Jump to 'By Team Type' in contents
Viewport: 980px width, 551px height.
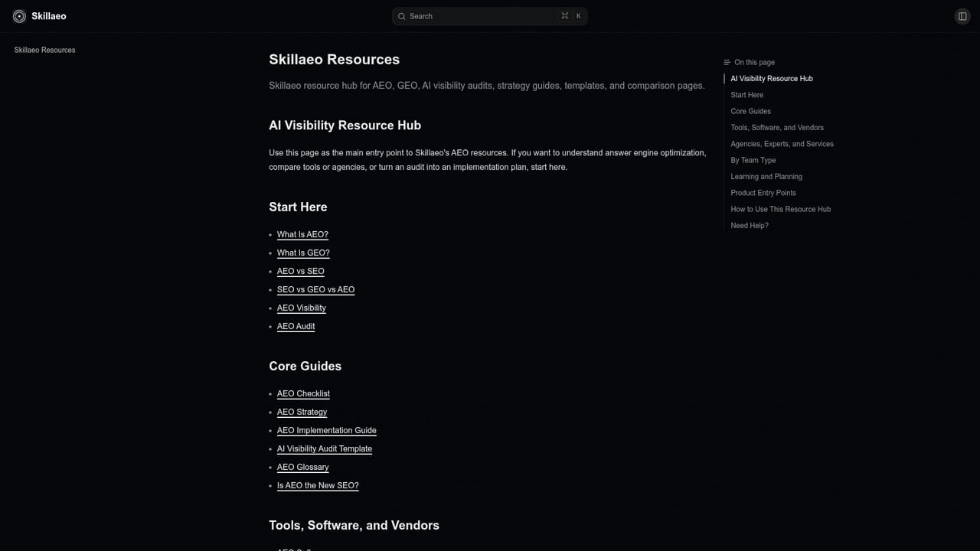point(753,161)
